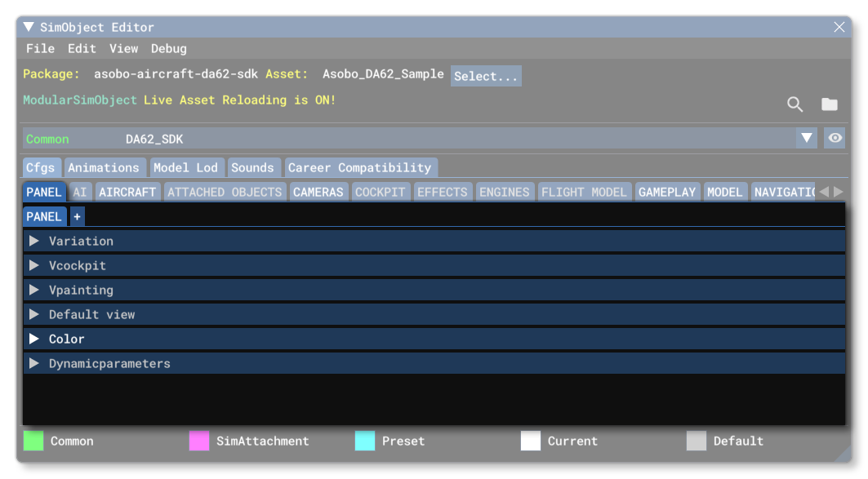
Task: Expand the Vcockpit section
Action: (x=35, y=265)
